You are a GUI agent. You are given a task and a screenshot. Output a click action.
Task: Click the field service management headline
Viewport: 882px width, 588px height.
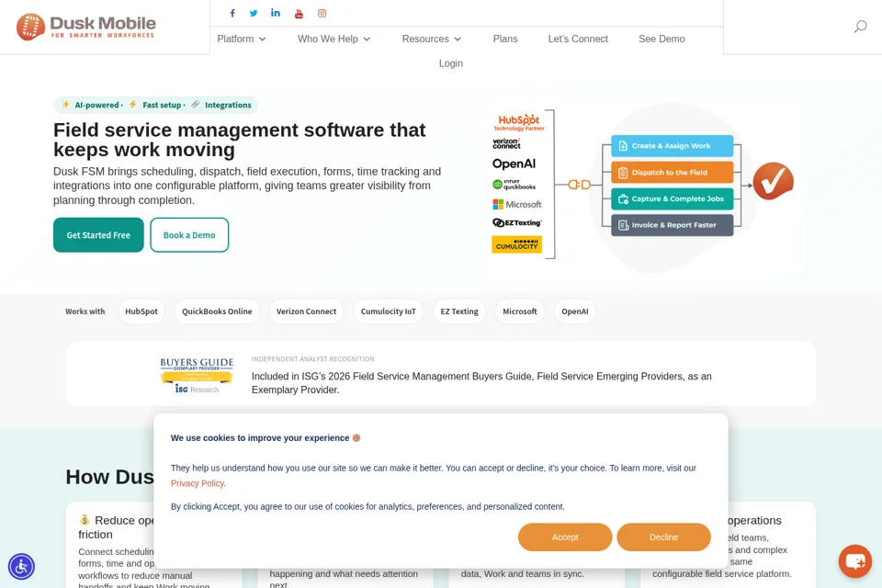[240, 140]
